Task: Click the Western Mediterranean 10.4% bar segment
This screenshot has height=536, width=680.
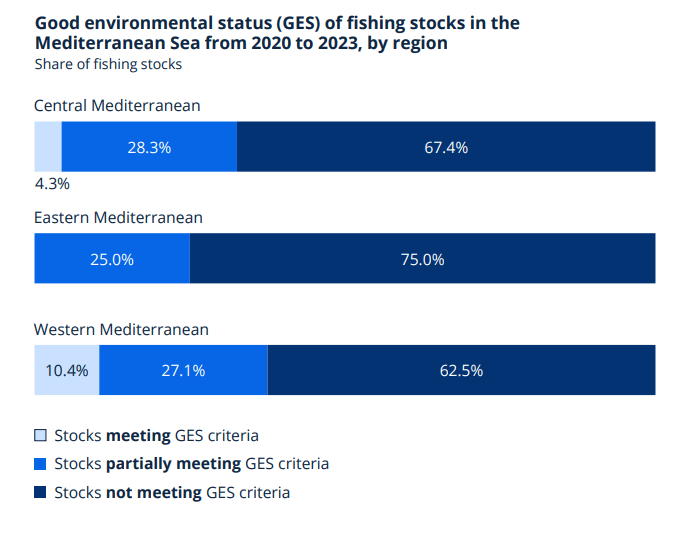Action: coord(67,370)
